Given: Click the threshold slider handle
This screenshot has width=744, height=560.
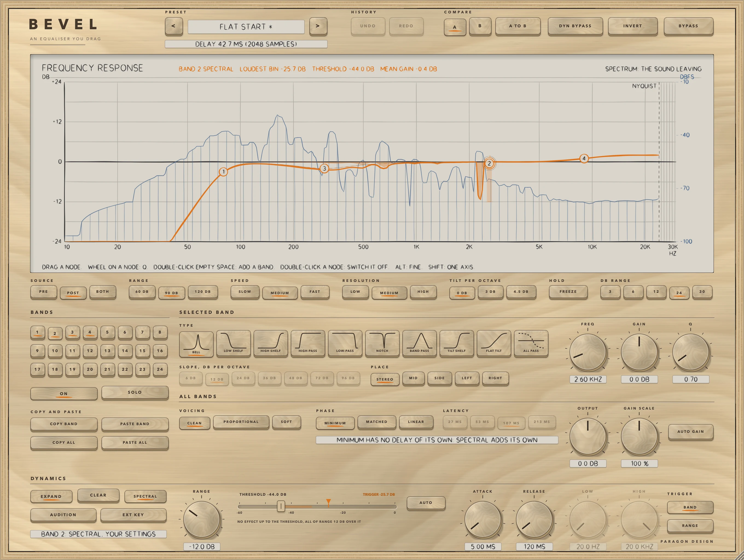Looking at the screenshot, I should pos(281,506).
